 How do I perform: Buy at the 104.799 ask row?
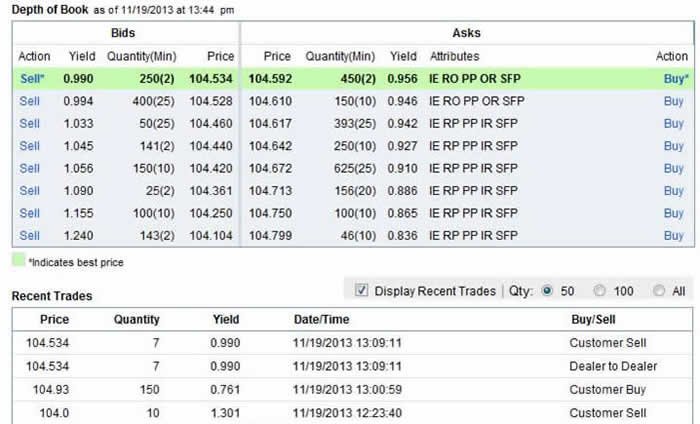674,236
